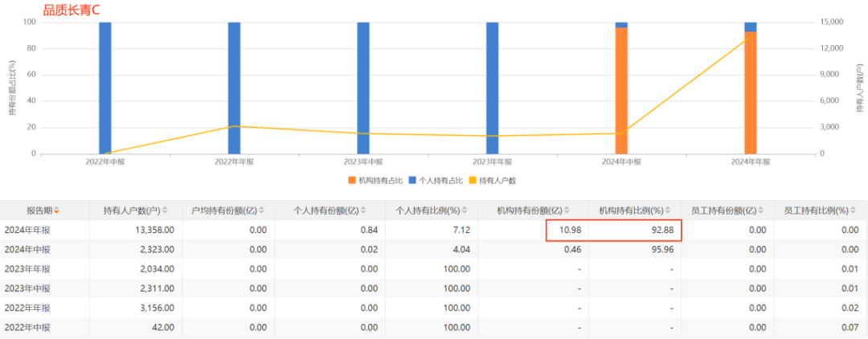Viewport: 868px width, 339px height.
Task: Click the orange bar above 2024年年报
Action: point(751,93)
